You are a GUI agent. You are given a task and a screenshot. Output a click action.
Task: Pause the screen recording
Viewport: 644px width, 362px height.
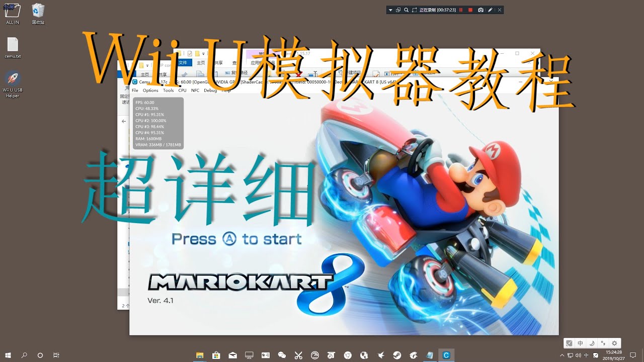pyautogui.click(x=461, y=10)
